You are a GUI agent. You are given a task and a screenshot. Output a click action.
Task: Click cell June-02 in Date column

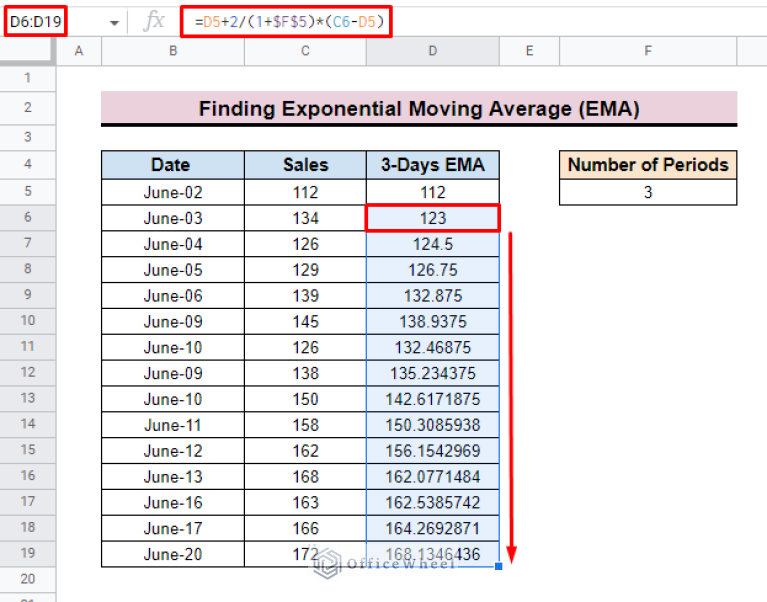tap(171, 192)
